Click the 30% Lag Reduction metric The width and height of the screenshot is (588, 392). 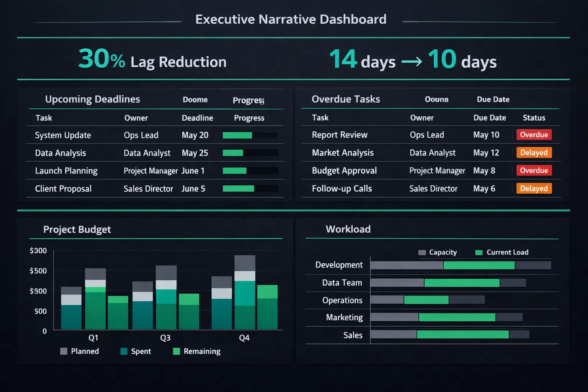pyautogui.click(x=152, y=60)
